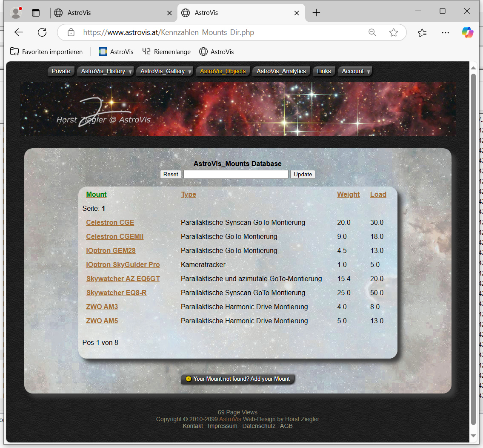Image resolution: width=483 pixels, height=448 pixels.
Task: Focus the address bar URL
Action: [169, 32]
